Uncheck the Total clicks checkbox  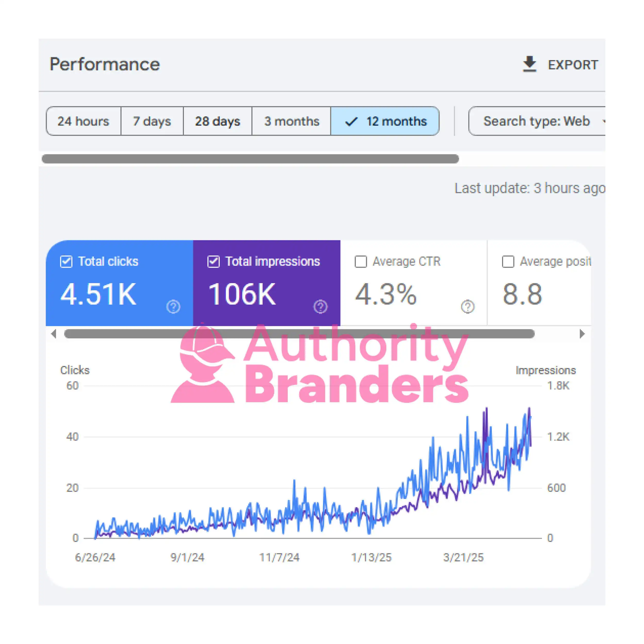66,262
